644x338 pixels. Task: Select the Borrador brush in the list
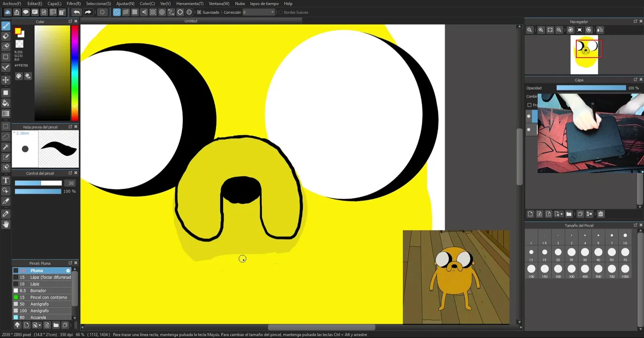[x=42, y=291]
